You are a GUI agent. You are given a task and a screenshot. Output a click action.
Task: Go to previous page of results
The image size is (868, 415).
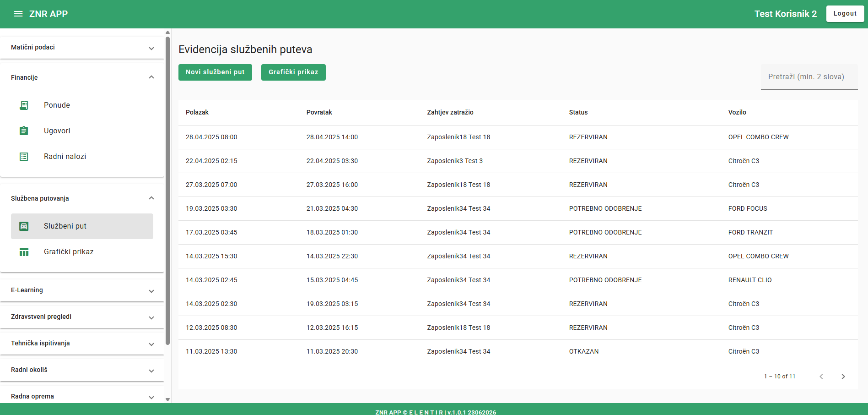[821, 377]
